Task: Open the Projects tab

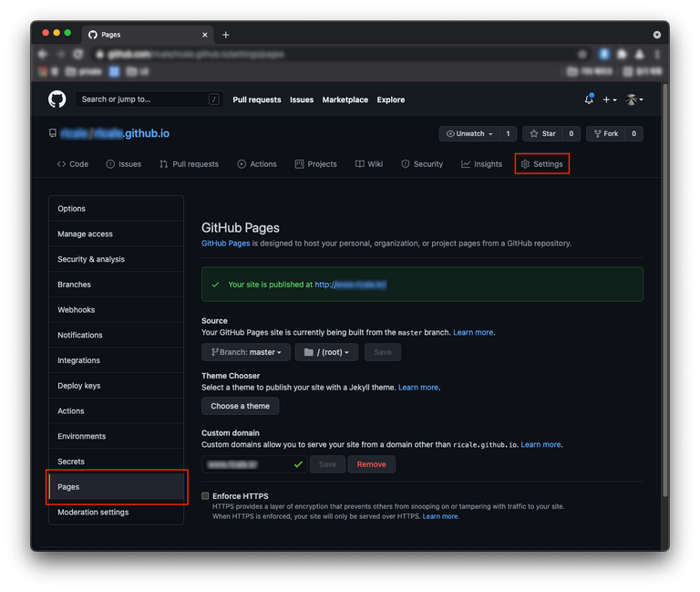Action: 316,164
